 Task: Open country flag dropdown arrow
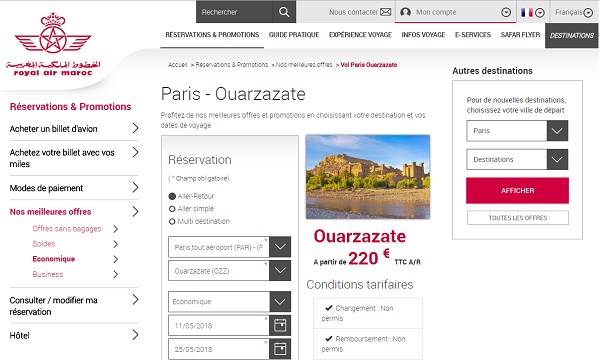pos(540,13)
